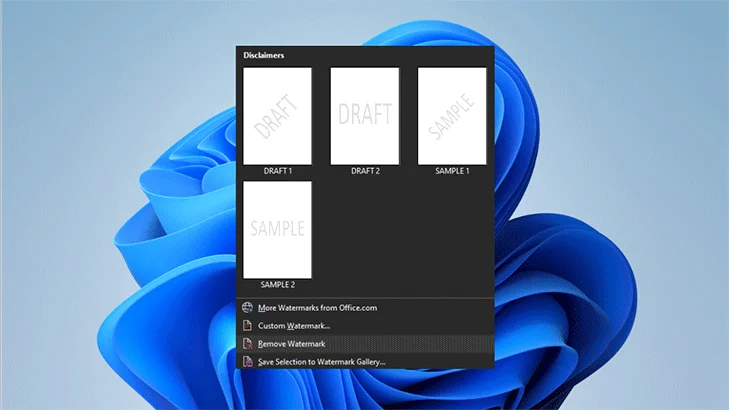The width and height of the screenshot is (729, 410).
Task: Pick the SAMPLE 2 horizontal watermark thumbnail
Action: coord(277,230)
